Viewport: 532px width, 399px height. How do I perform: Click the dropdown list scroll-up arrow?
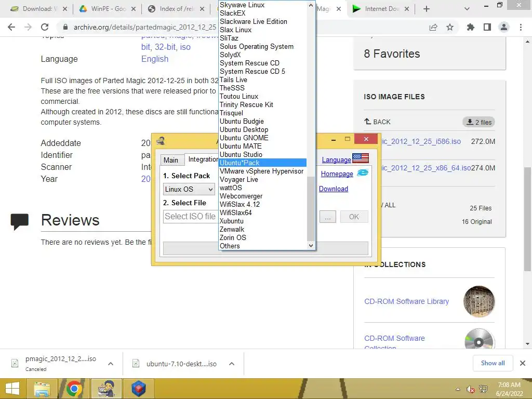311,5
